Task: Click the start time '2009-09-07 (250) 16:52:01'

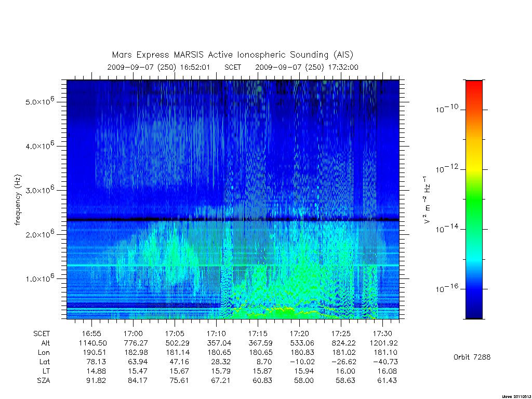Action: pyautogui.click(x=159, y=67)
